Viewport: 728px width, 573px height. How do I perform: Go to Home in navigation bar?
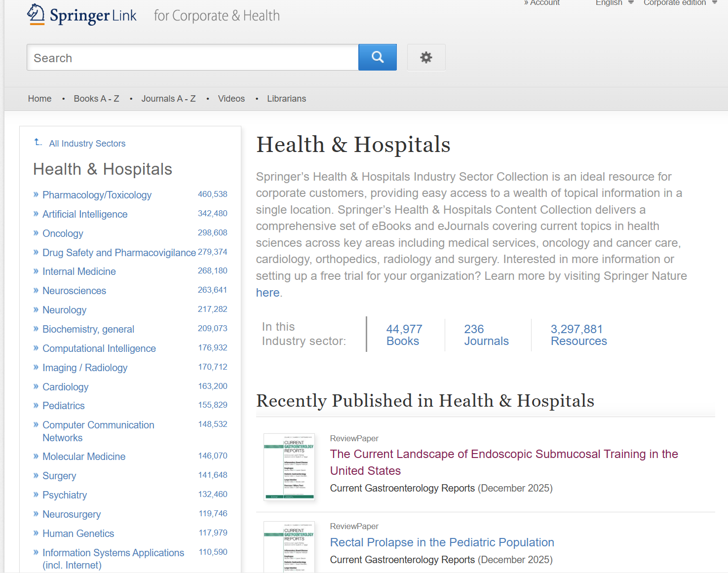pyautogui.click(x=39, y=99)
